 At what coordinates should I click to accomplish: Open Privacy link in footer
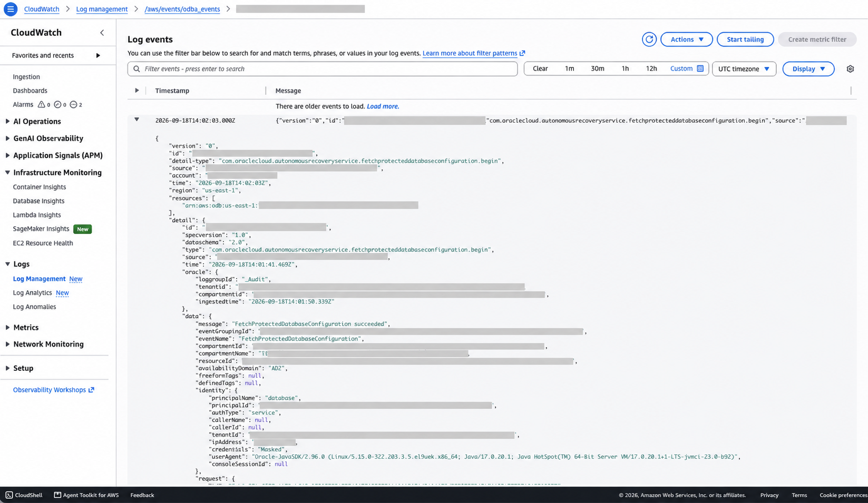point(769,495)
